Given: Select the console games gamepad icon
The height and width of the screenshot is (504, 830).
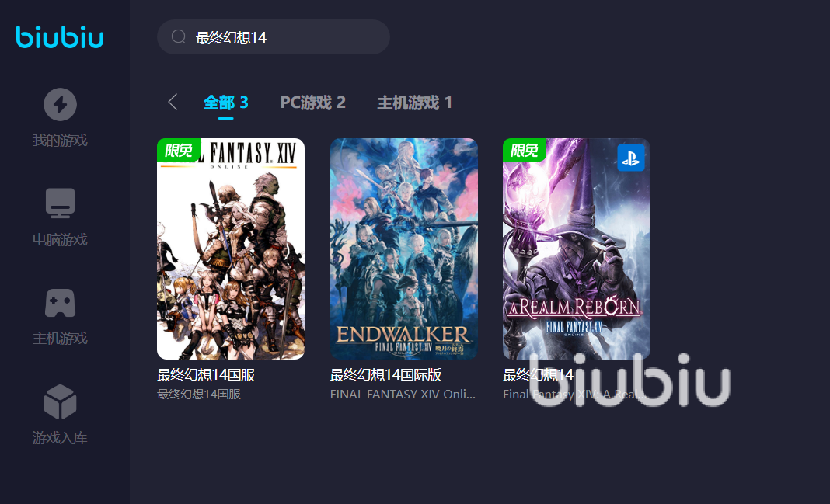Looking at the screenshot, I should (60, 303).
